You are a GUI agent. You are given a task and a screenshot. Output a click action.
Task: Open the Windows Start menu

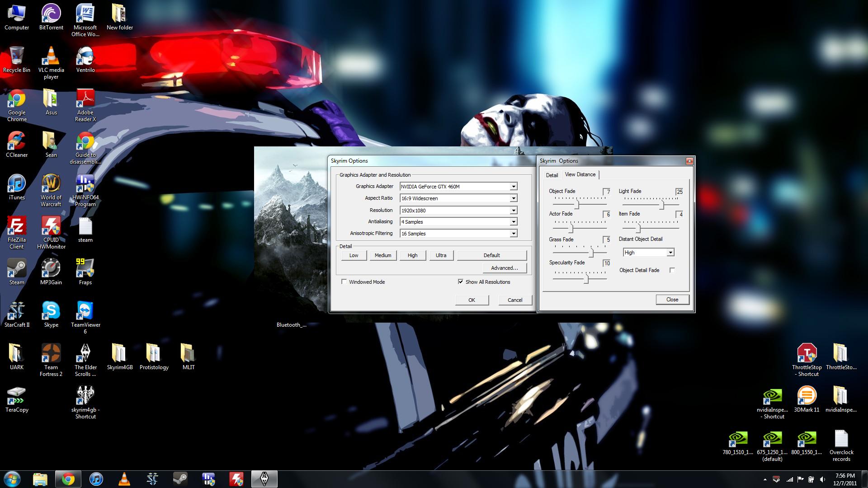[12, 479]
